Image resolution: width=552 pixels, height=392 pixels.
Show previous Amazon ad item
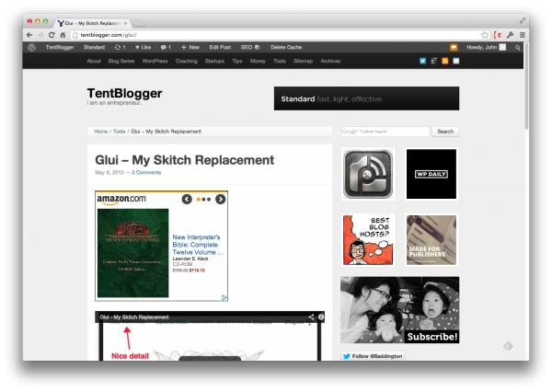pos(187,200)
